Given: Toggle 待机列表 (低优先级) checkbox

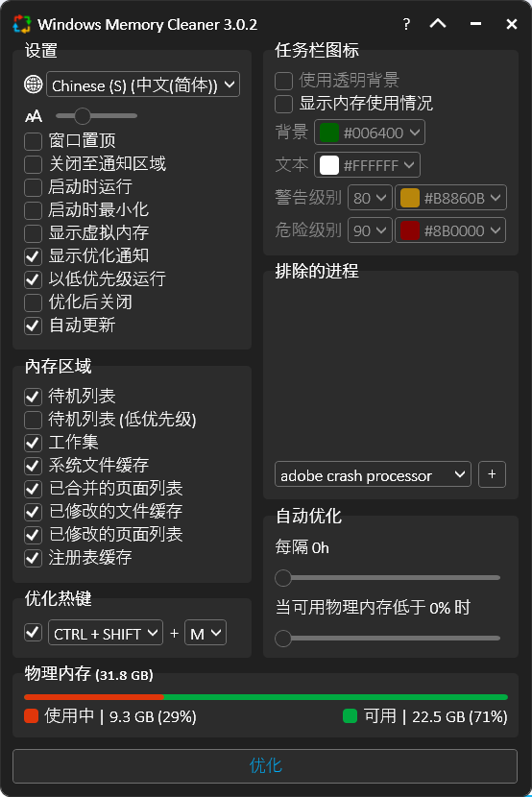Looking at the screenshot, I should 33,420.
